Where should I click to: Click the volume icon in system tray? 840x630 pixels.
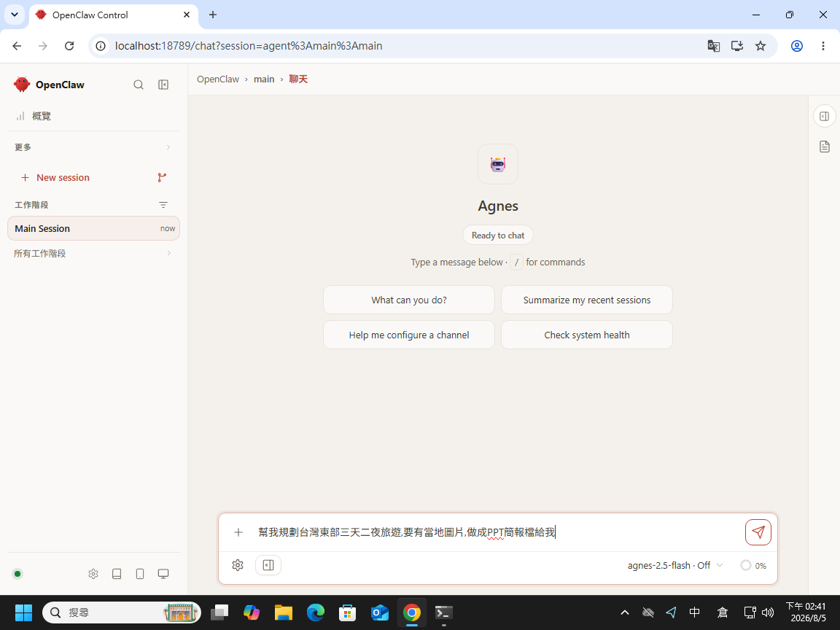[x=768, y=612]
